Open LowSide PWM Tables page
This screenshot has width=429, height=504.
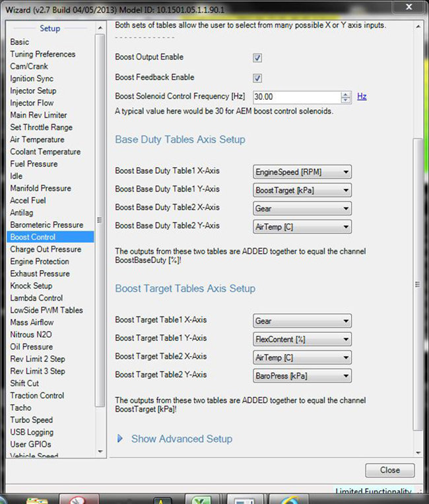coord(47,310)
